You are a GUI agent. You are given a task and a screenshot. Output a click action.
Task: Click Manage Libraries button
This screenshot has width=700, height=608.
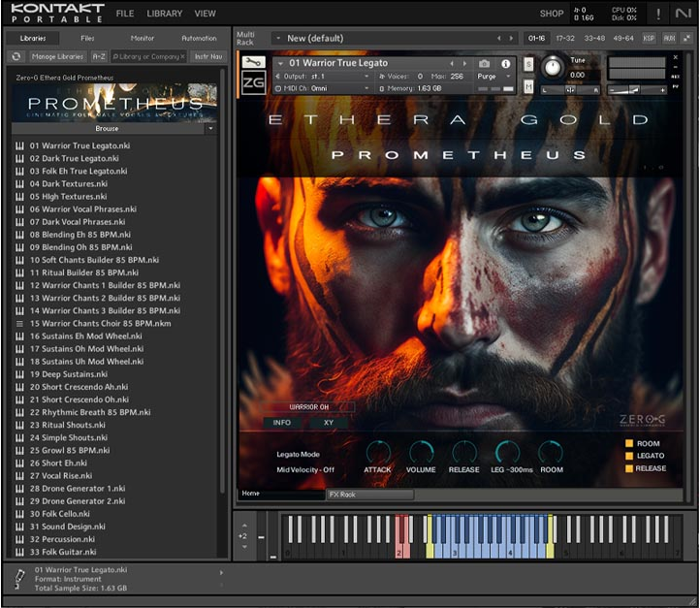pyautogui.click(x=57, y=56)
